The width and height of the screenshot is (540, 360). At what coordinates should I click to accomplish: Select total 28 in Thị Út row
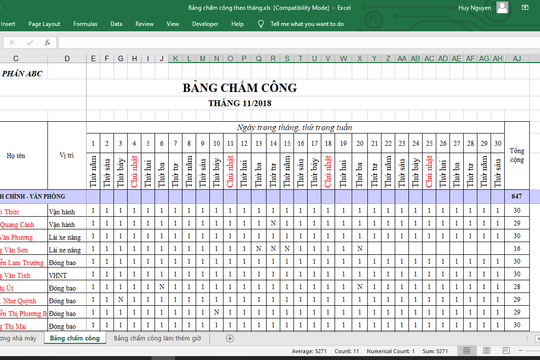pyautogui.click(x=517, y=287)
